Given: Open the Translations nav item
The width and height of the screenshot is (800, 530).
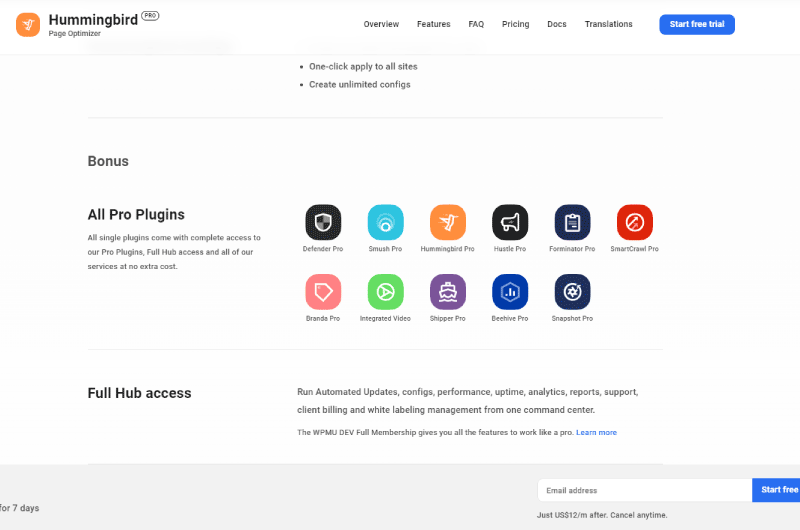Looking at the screenshot, I should (609, 24).
